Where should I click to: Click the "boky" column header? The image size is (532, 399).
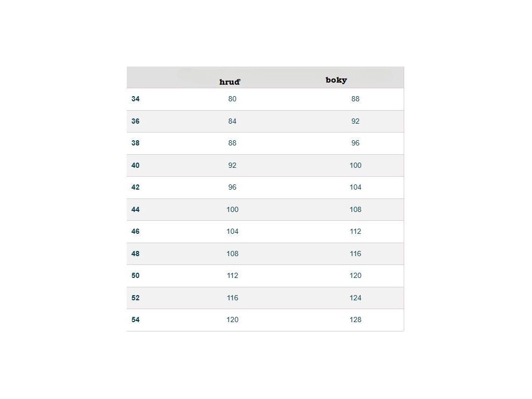pyautogui.click(x=336, y=80)
